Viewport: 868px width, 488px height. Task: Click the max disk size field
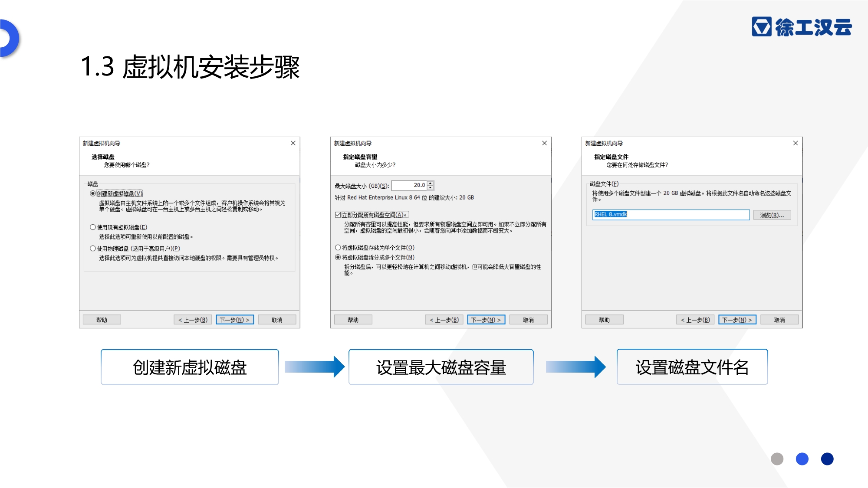pyautogui.click(x=409, y=185)
